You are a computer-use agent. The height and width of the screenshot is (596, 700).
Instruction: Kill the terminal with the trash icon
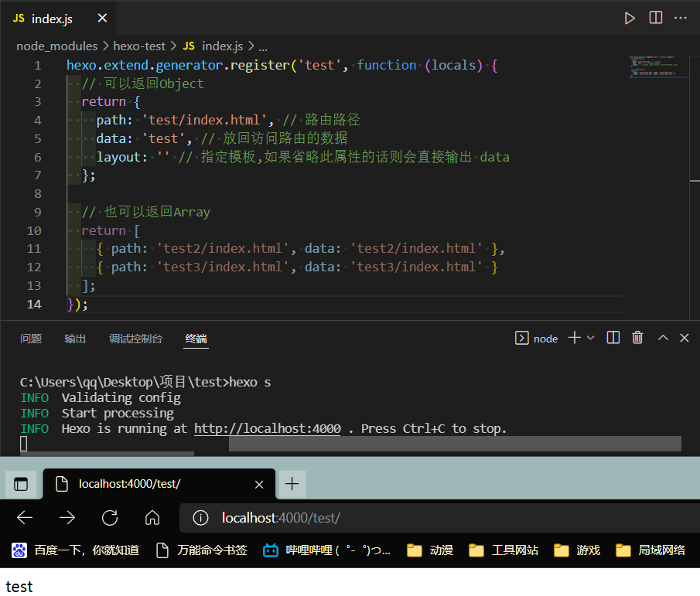coord(637,338)
